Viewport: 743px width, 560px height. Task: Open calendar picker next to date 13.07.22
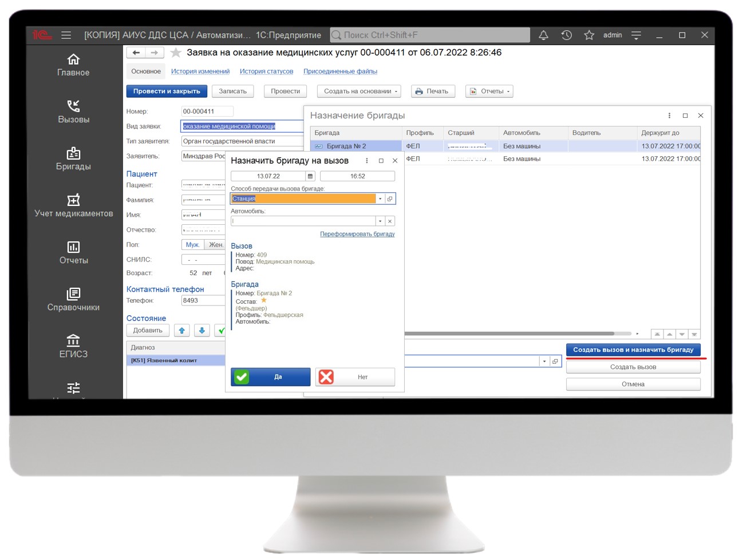click(310, 176)
